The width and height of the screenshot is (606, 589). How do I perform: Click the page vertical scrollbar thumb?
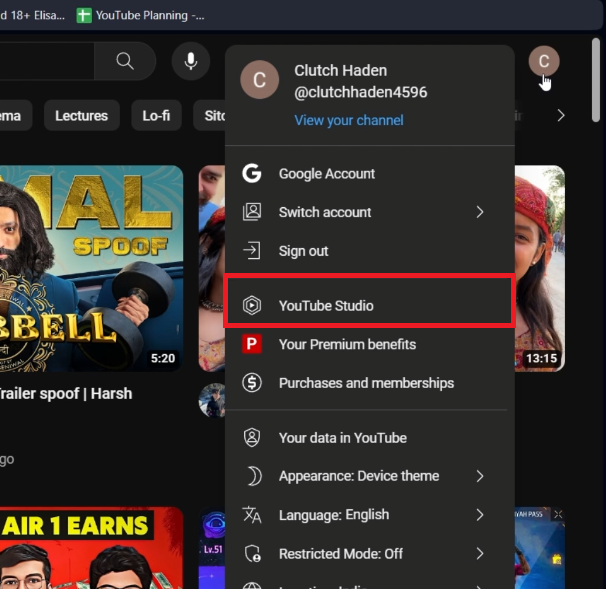pos(596,80)
